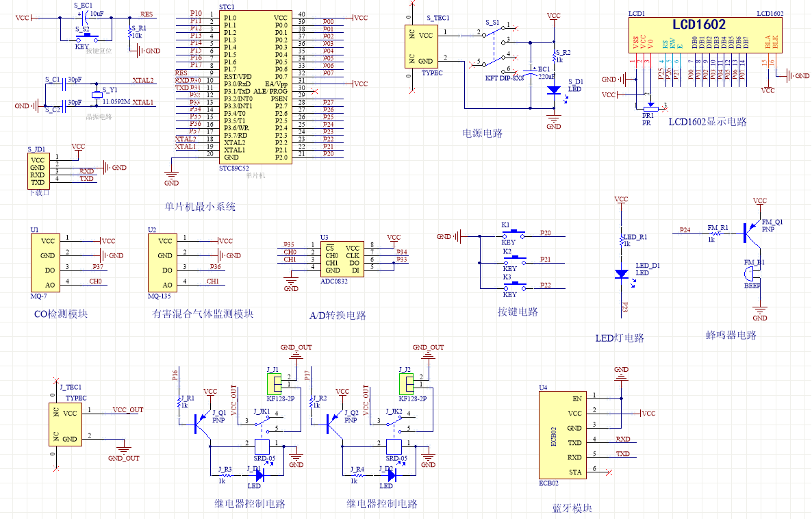Click the 按键电路 title text
Screen dimensions: 812x519
518,312
